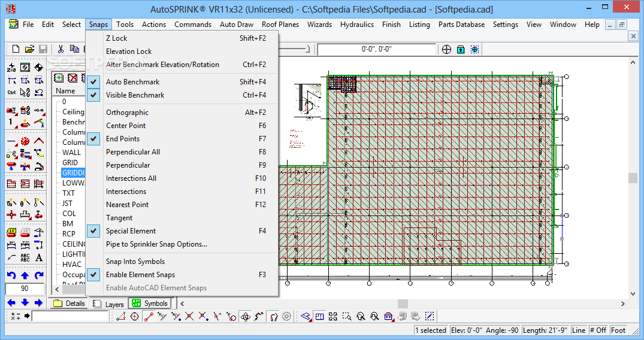Screen dimensions: 644x340
Task: Click the crosshair circle icon beside coordinates
Action: tap(446, 50)
